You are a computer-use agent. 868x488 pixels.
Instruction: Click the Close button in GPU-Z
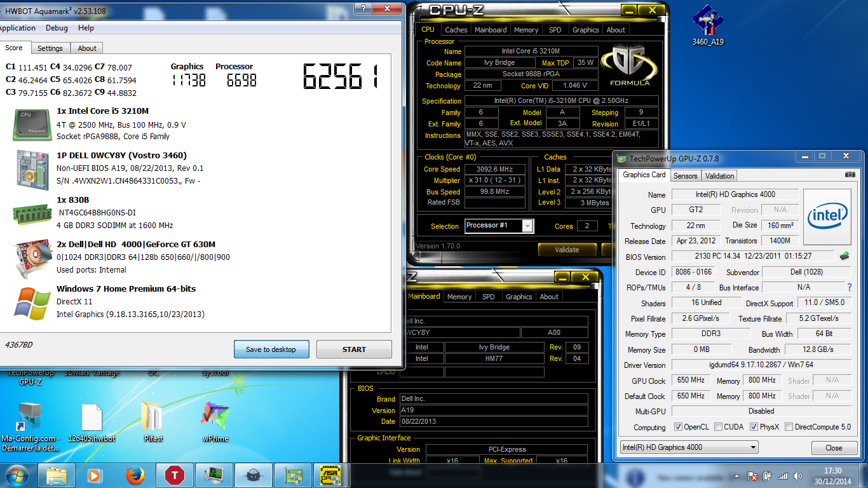click(x=834, y=448)
